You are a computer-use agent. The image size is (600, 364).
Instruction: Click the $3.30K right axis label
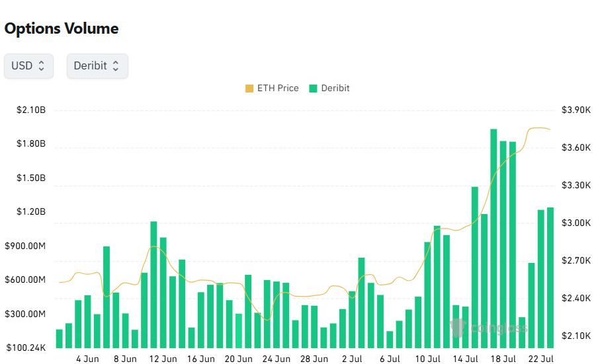(x=576, y=185)
